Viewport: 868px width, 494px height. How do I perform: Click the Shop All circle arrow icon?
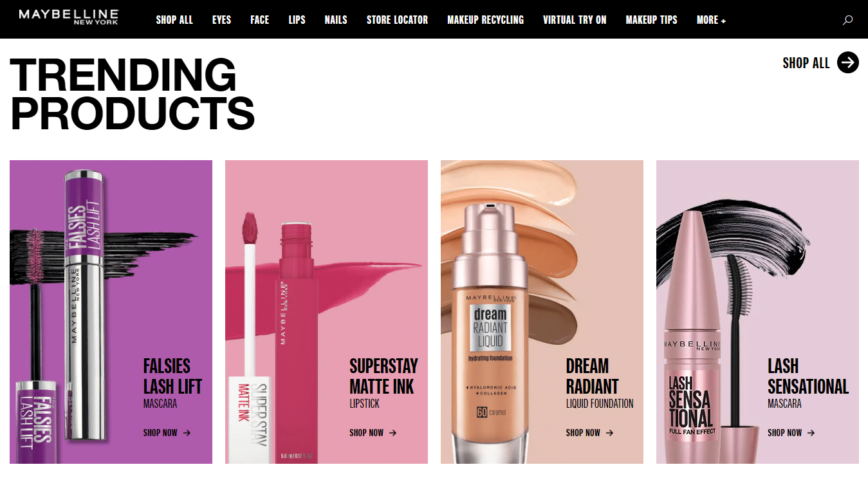847,62
